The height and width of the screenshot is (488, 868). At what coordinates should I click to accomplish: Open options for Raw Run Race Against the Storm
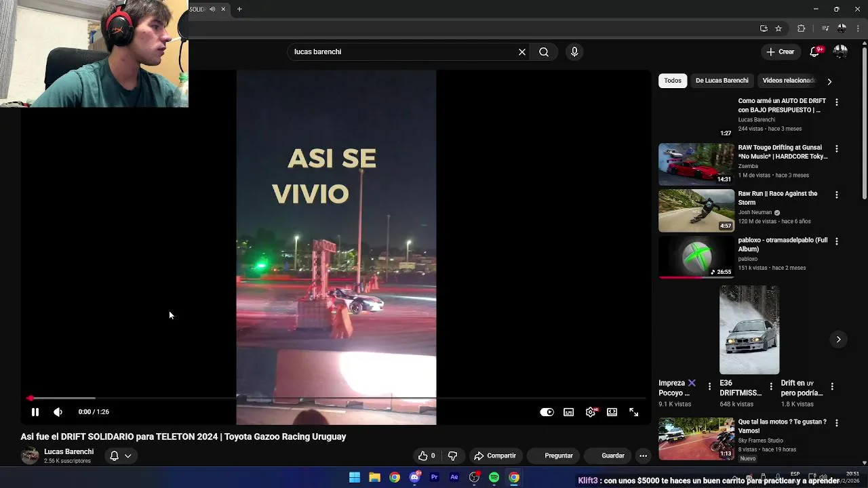(x=837, y=195)
